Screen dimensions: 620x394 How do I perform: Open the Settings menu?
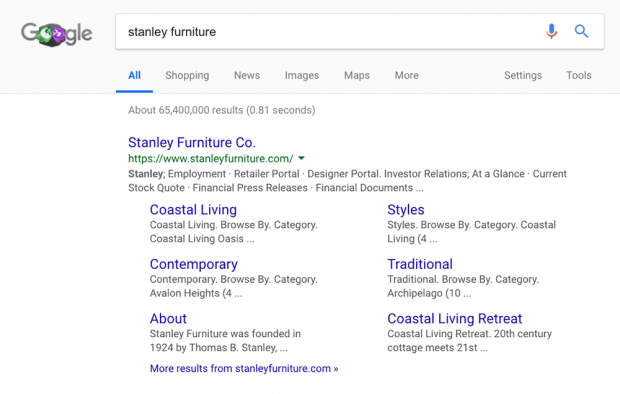click(523, 75)
